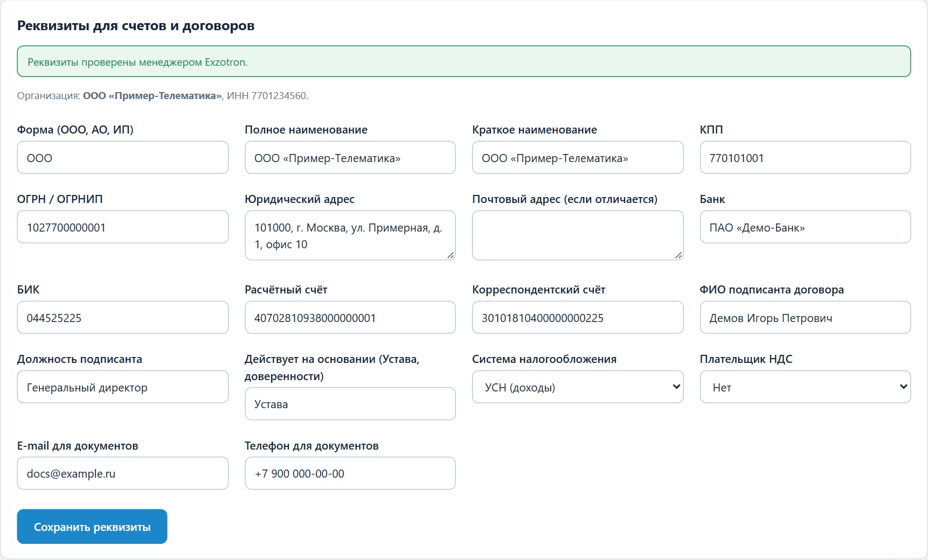The width and height of the screenshot is (928, 560).
Task: Click the Плательщик НДС label
Action: tap(746, 359)
